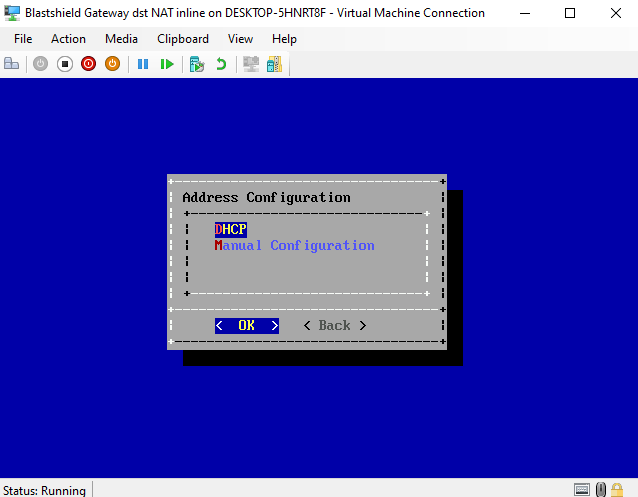Click the keyboard icon in status bar
This screenshot has height=497, width=638.
pyautogui.click(x=582, y=489)
